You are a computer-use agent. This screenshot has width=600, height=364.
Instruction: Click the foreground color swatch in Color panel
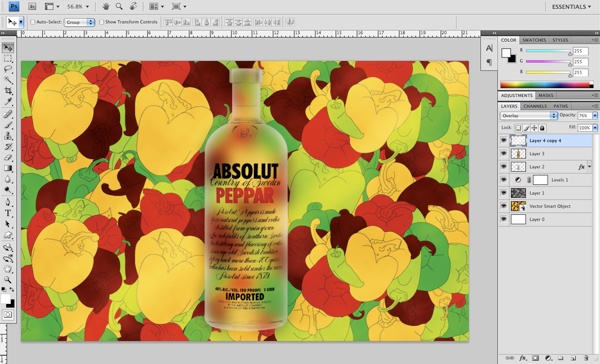pos(506,52)
